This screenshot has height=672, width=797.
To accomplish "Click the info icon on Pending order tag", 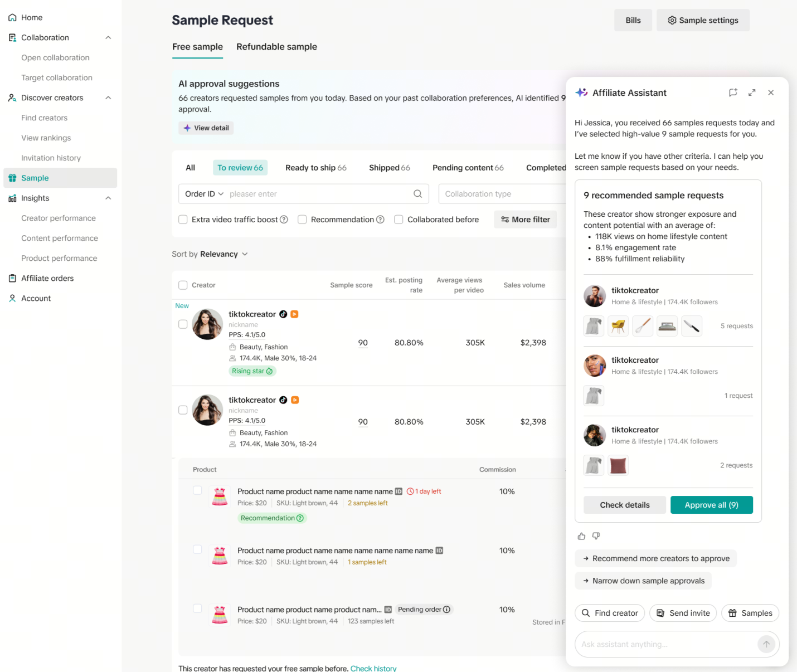I will (x=446, y=610).
